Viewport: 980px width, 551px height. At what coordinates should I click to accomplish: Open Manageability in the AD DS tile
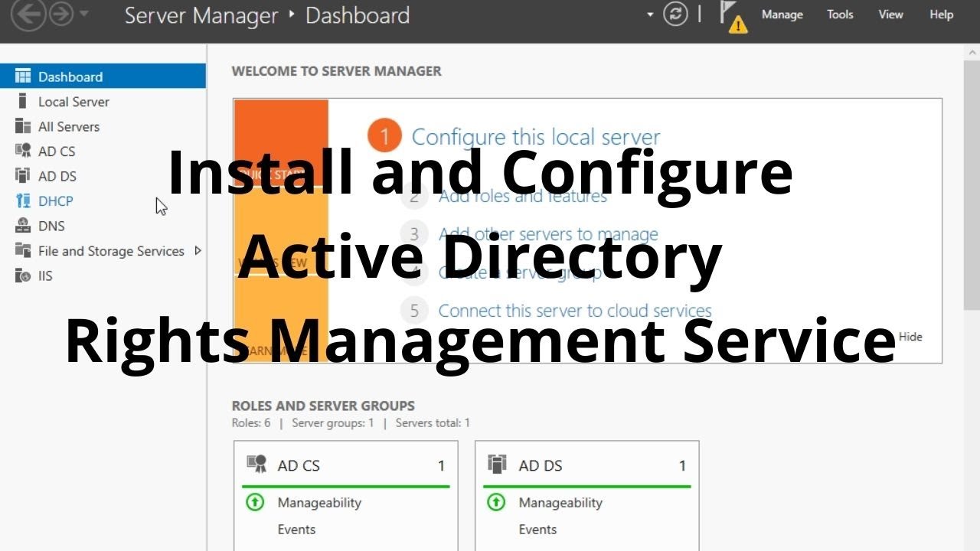[560, 503]
